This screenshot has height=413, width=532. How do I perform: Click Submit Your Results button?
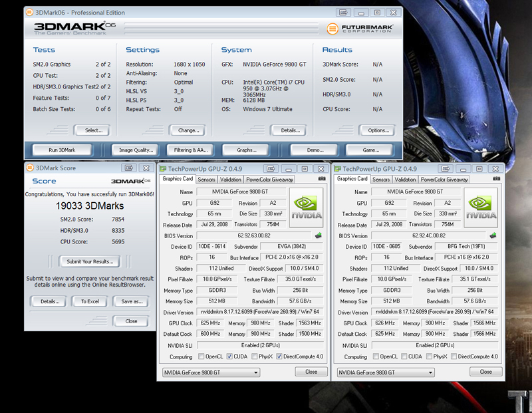(90, 261)
